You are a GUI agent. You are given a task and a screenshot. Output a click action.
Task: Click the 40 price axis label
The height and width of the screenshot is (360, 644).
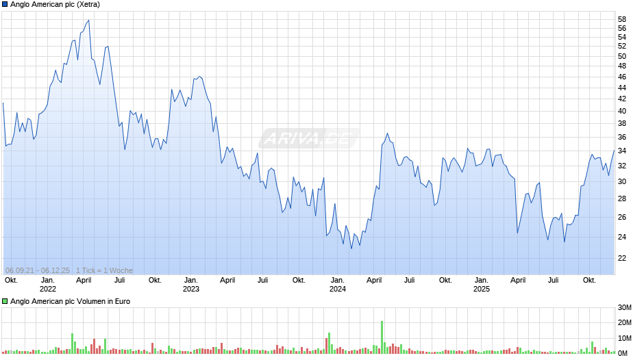(x=622, y=112)
